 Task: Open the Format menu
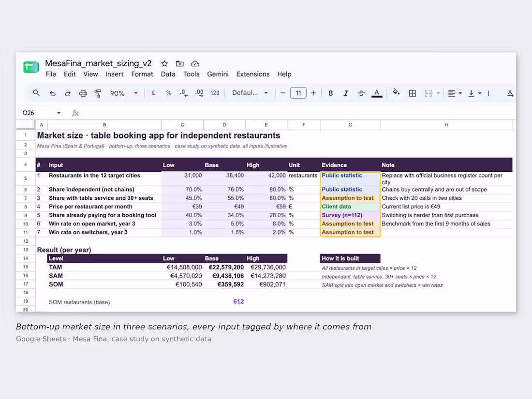click(x=142, y=74)
